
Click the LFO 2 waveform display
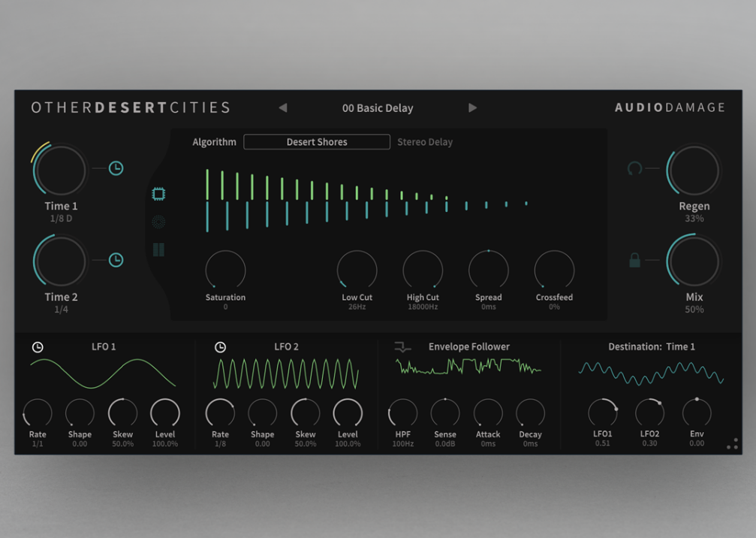click(286, 373)
